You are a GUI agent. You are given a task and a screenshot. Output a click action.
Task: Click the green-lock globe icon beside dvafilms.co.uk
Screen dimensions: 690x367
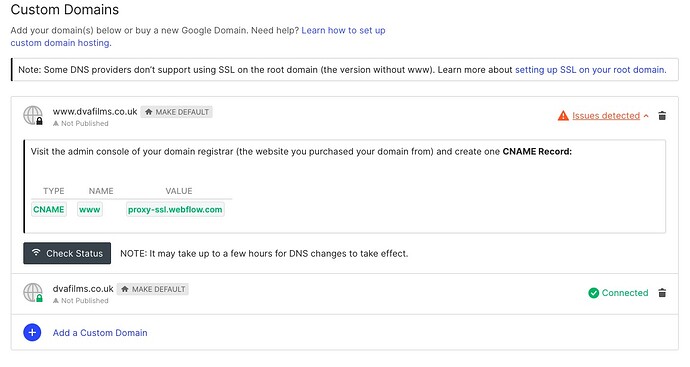click(x=33, y=293)
